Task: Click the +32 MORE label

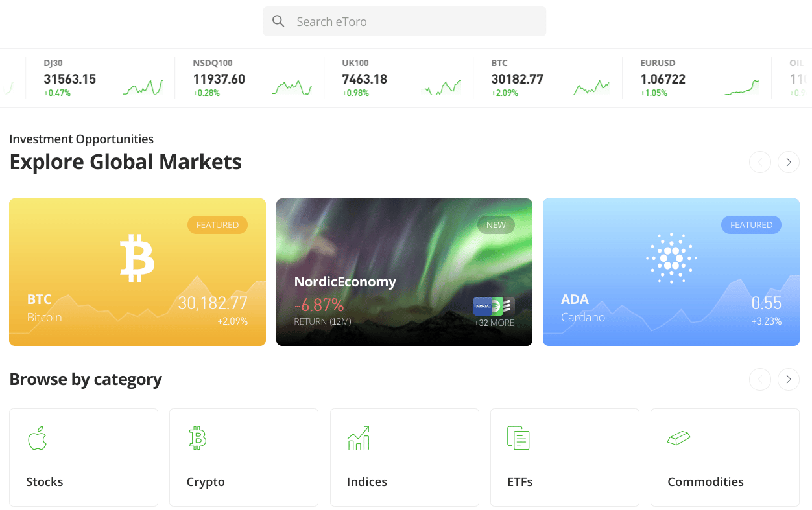Action: point(494,323)
